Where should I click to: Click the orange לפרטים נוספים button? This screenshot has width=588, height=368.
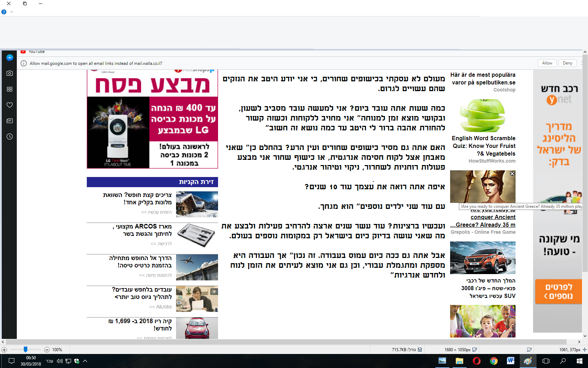[559, 292]
